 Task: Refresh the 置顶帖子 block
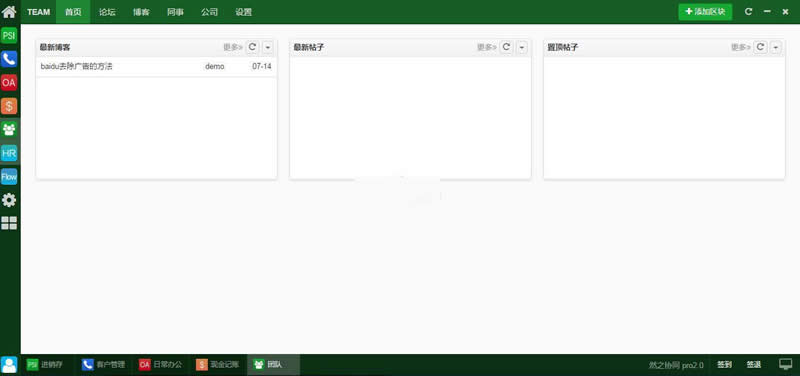(x=760, y=47)
